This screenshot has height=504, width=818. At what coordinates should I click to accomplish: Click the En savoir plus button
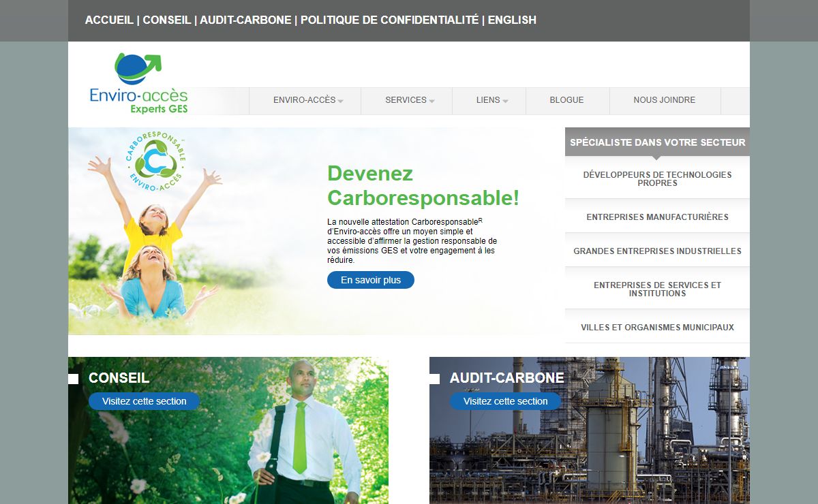[371, 280]
